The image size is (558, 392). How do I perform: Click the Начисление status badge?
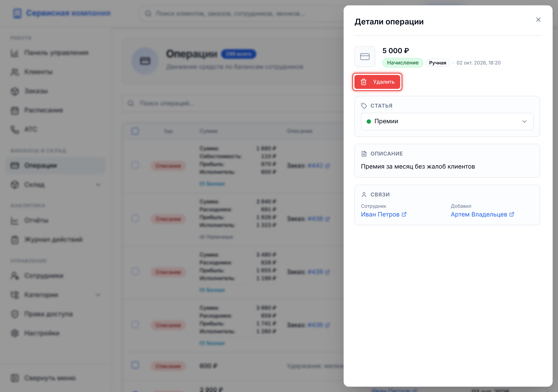click(x=402, y=63)
